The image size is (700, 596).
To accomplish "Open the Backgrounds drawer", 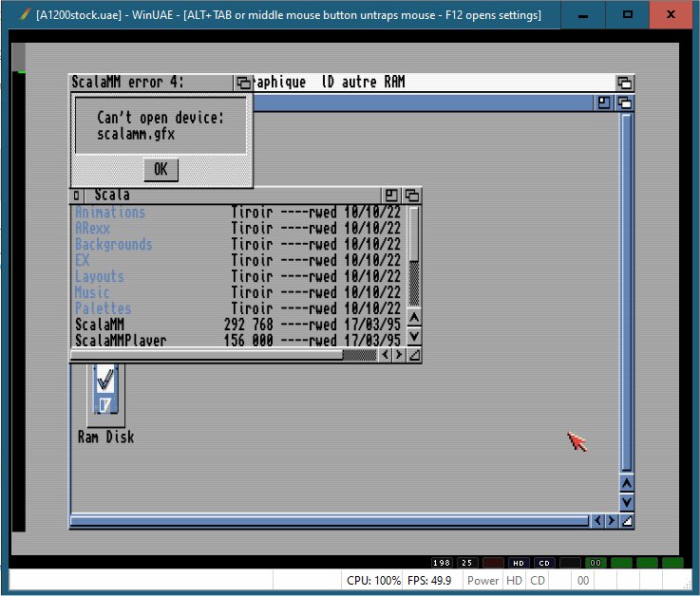I will click(x=114, y=245).
